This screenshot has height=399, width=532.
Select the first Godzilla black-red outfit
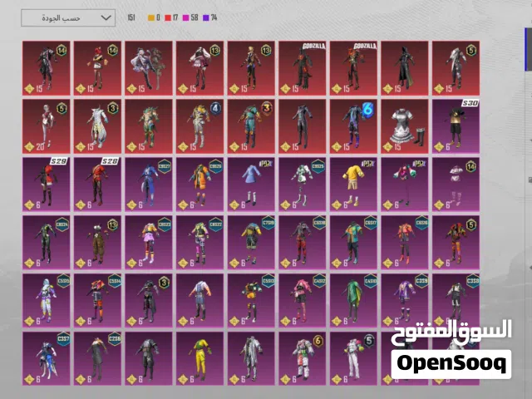303,68
